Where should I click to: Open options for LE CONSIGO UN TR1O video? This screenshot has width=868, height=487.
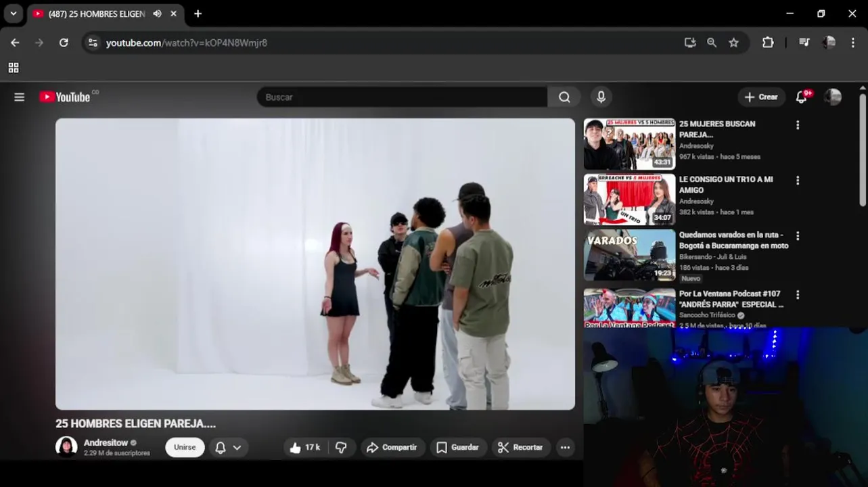[798, 181]
